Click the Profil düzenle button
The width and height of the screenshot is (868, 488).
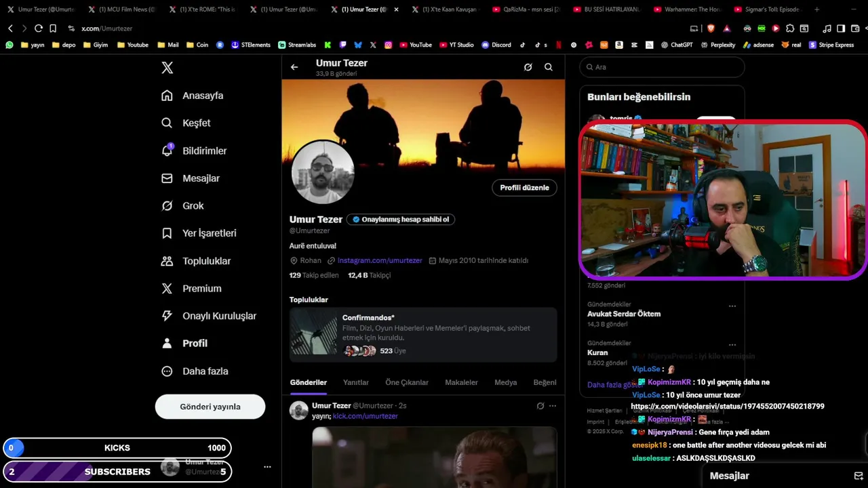pyautogui.click(x=524, y=188)
